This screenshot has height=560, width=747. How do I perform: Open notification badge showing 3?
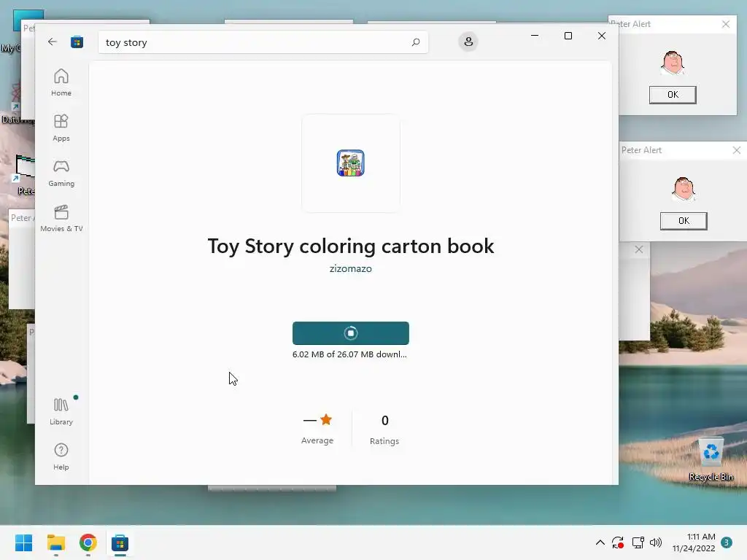tap(727, 542)
